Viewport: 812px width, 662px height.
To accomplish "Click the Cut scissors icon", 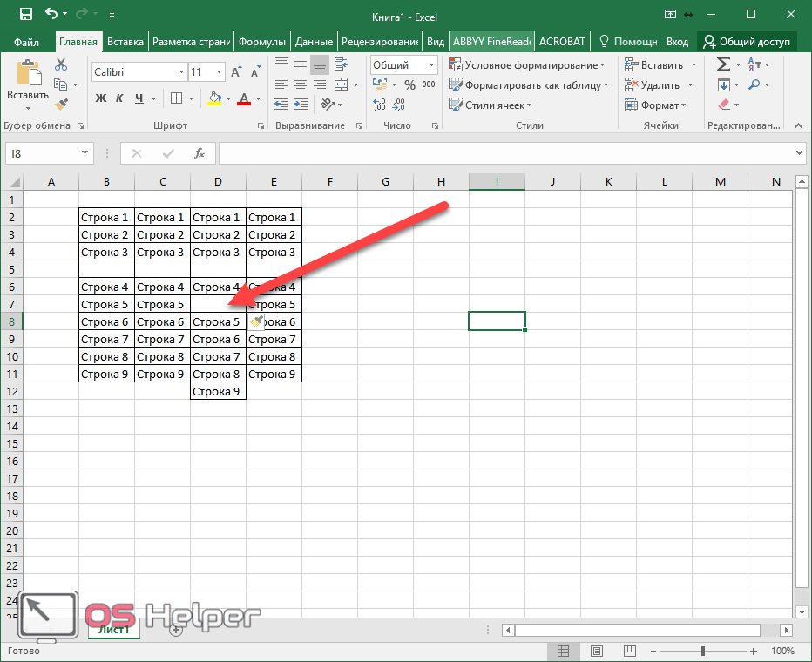I will pos(61,65).
